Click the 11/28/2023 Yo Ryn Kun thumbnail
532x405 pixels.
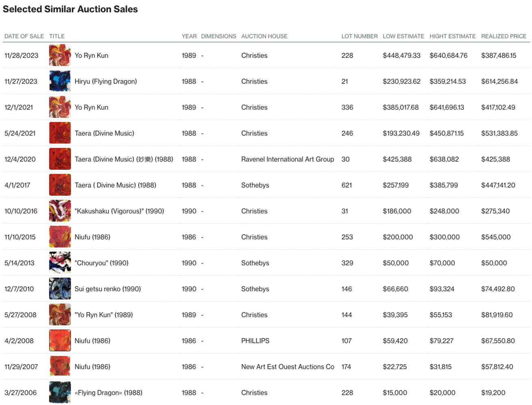pyautogui.click(x=60, y=55)
